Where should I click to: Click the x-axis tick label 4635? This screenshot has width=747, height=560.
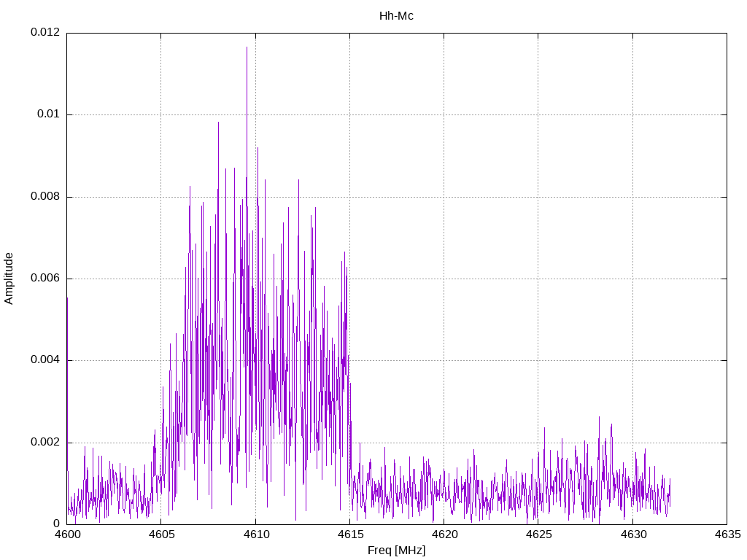tap(727, 534)
